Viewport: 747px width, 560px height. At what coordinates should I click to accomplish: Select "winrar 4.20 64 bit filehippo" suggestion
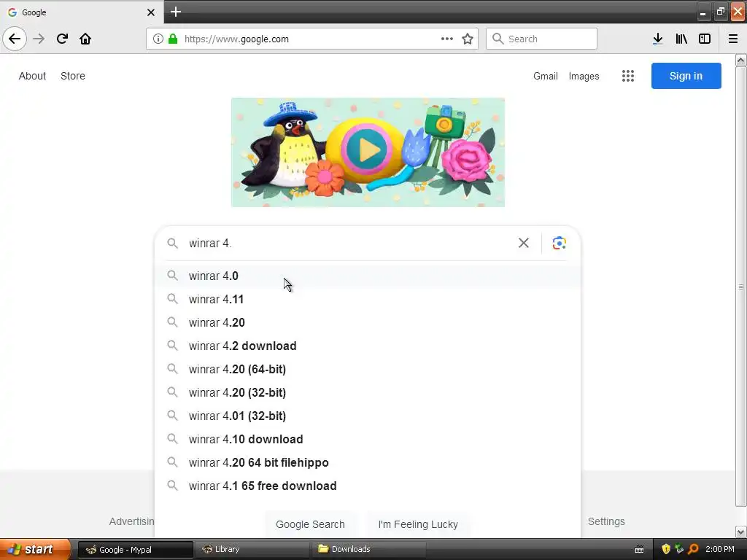(368, 462)
